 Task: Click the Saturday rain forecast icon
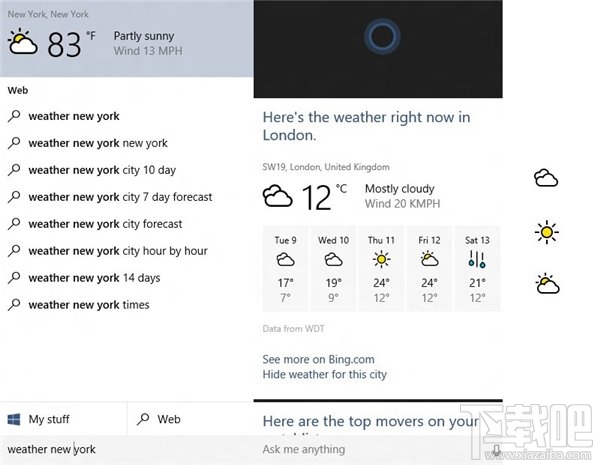tap(477, 259)
